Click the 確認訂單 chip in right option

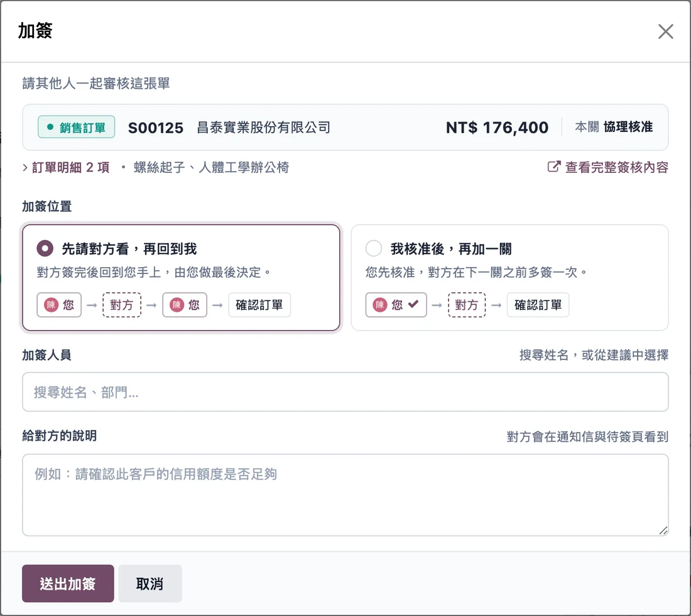coord(538,305)
